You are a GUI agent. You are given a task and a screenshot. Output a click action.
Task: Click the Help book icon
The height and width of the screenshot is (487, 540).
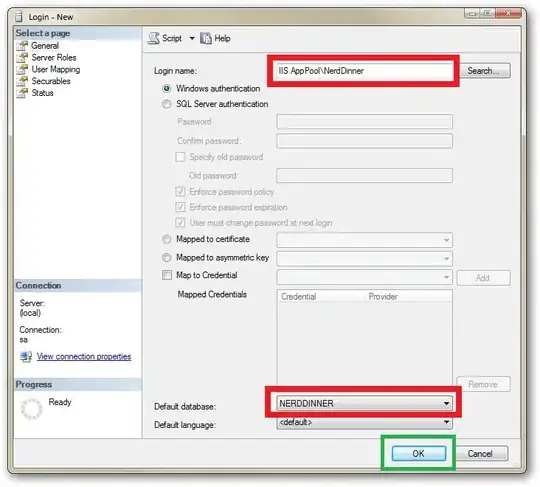tap(206, 38)
